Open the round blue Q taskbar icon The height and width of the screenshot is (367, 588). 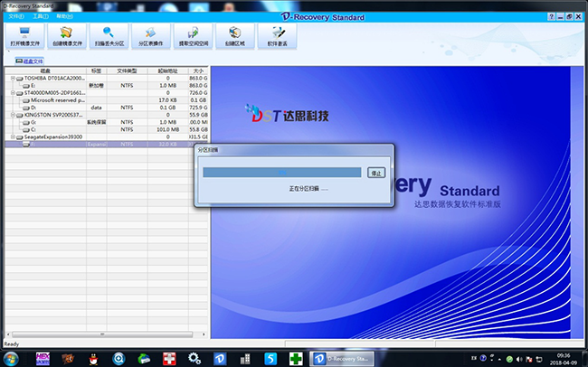tap(119, 359)
